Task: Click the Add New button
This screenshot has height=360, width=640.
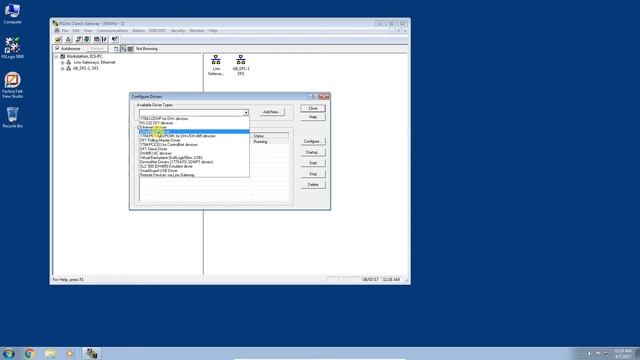Action: pyautogui.click(x=271, y=112)
